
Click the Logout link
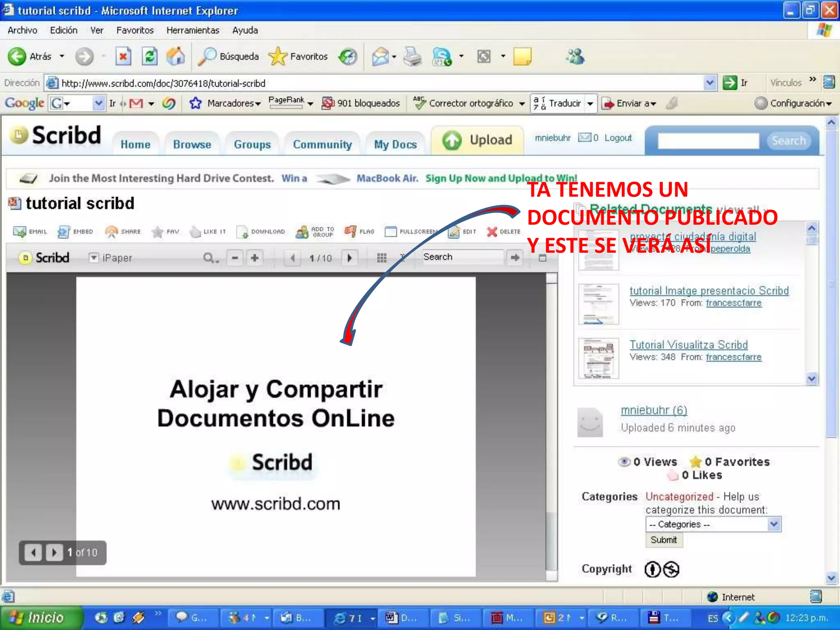pyautogui.click(x=618, y=138)
